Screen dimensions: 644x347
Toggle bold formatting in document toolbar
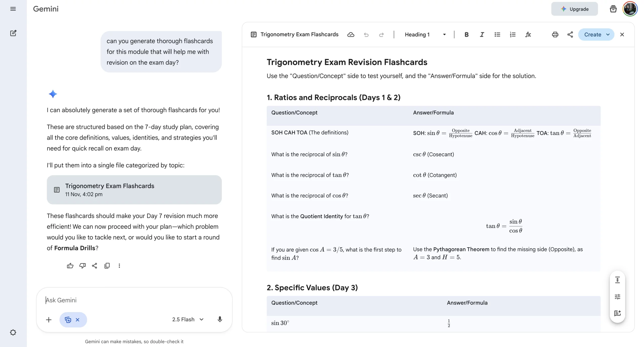[x=466, y=34]
